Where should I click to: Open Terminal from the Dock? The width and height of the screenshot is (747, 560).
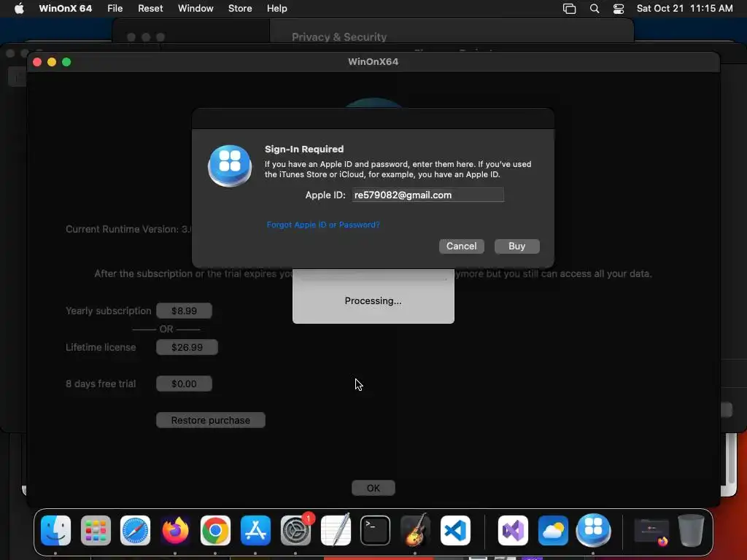tap(376, 530)
